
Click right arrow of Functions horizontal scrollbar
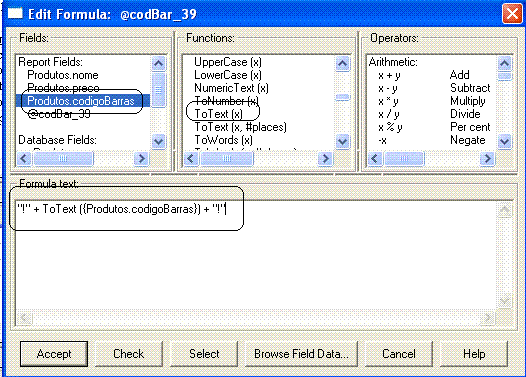(x=325, y=158)
